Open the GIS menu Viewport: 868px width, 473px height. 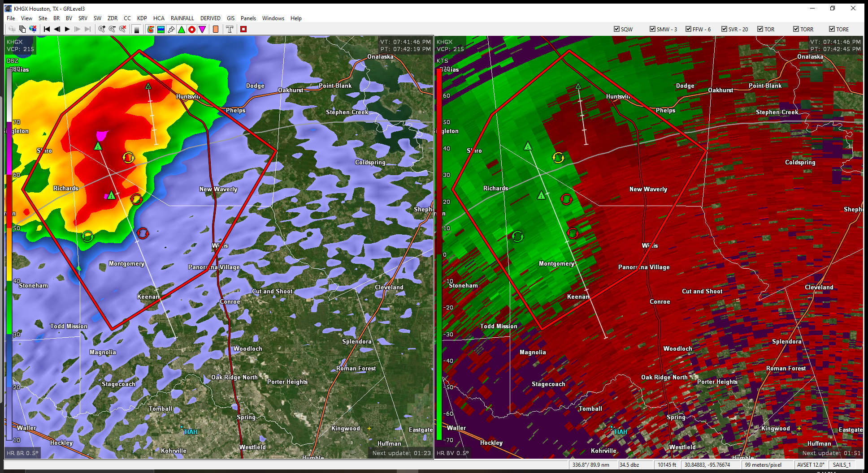pos(230,18)
